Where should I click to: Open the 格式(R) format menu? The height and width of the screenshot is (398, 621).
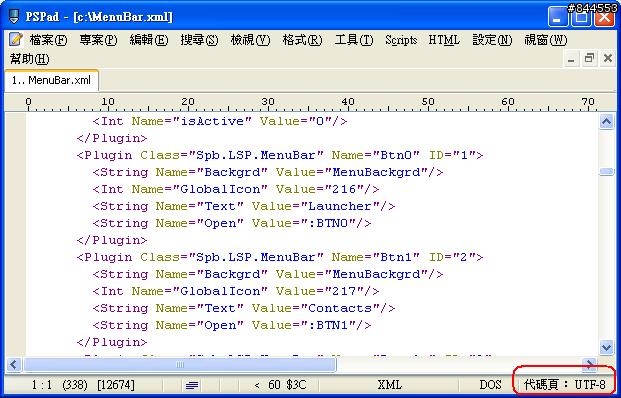[302, 40]
